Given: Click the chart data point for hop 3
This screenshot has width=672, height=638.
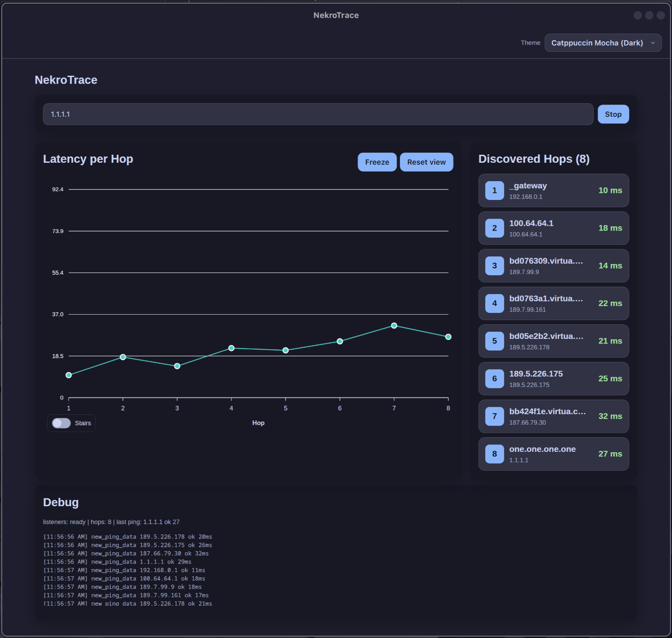Looking at the screenshot, I should click(x=177, y=366).
